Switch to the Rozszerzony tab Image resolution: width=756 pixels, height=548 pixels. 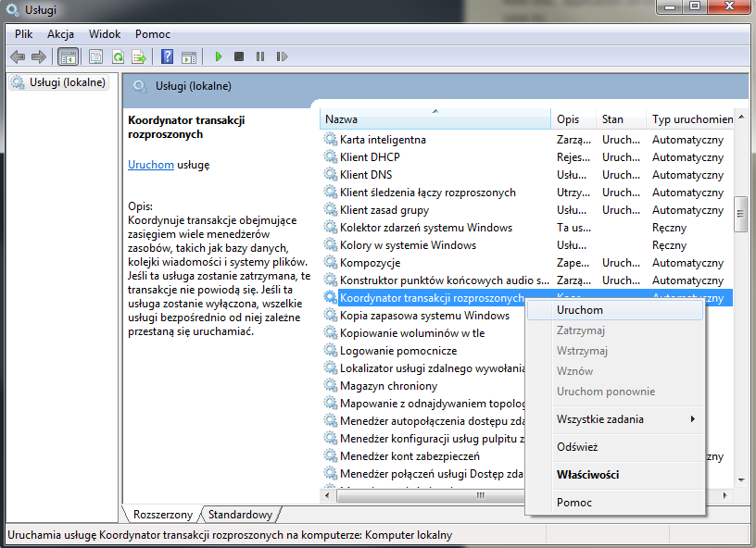coord(163,515)
